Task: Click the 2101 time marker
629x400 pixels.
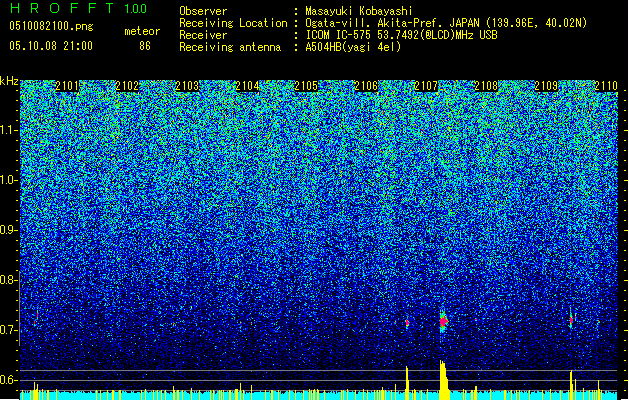Action: [67, 86]
